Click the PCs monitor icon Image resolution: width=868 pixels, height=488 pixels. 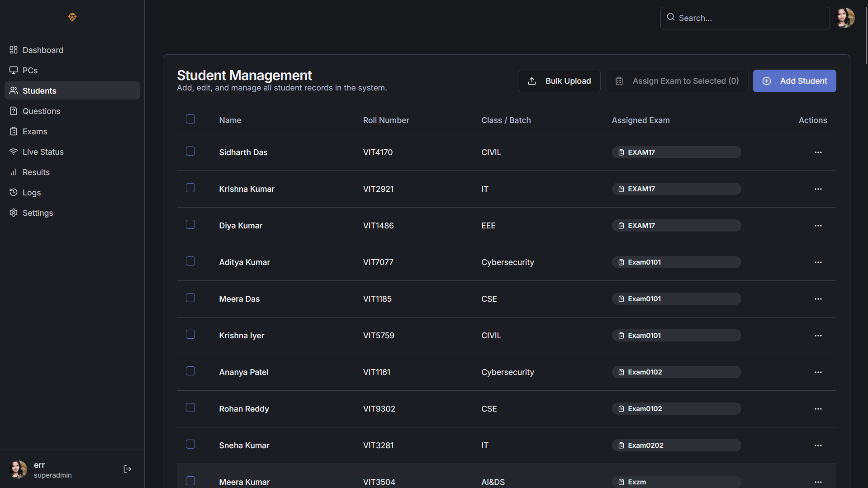coord(14,71)
